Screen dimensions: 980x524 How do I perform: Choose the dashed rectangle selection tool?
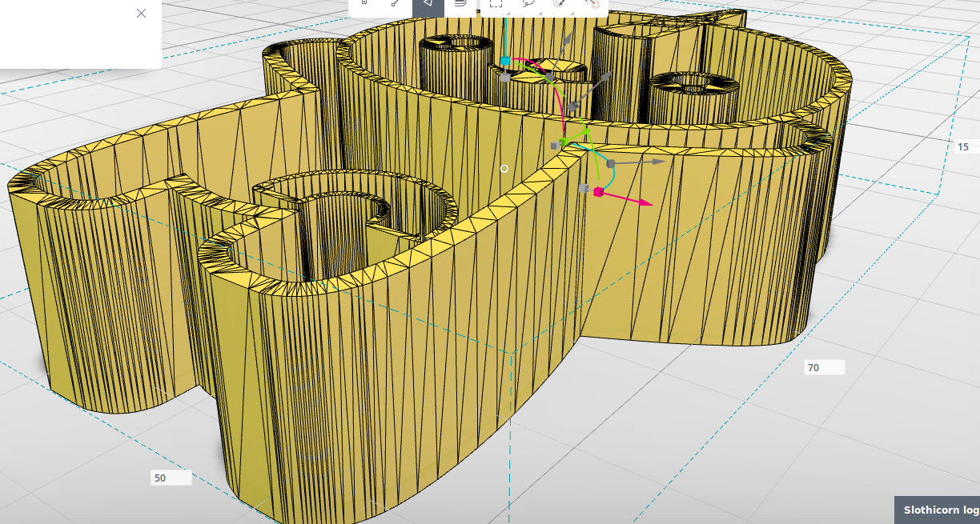click(x=496, y=3)
